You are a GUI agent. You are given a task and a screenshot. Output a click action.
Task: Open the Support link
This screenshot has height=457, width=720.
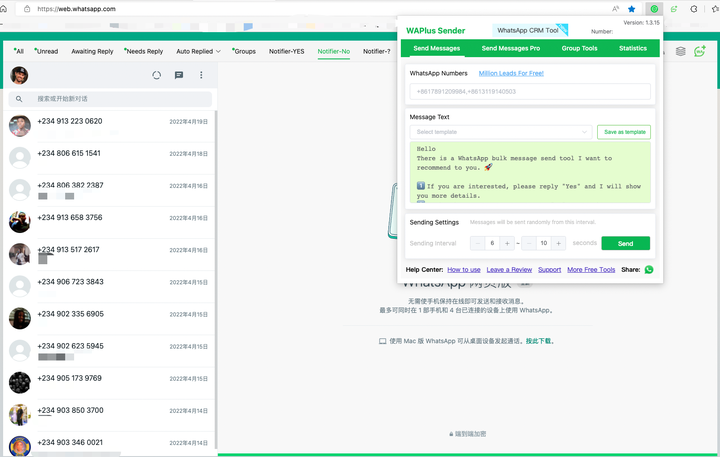coord(550,270)
